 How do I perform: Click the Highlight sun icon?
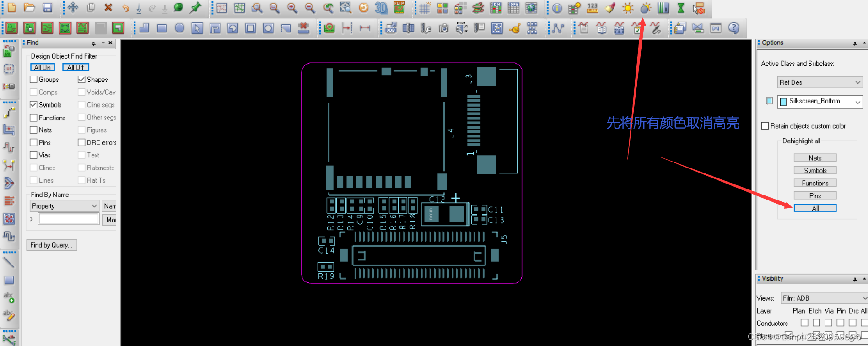coord(628,8)
